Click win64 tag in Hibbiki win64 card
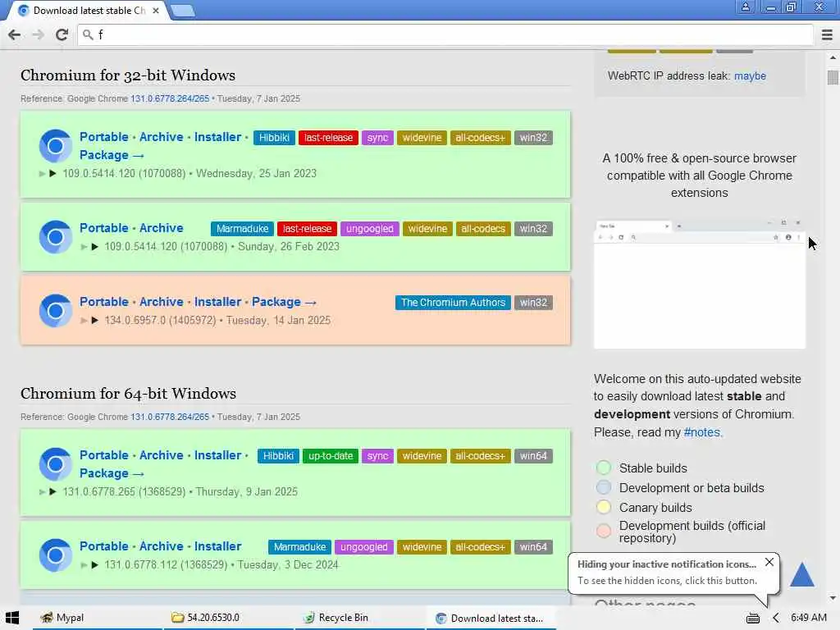The image size is (840, 630). point(533,456)
